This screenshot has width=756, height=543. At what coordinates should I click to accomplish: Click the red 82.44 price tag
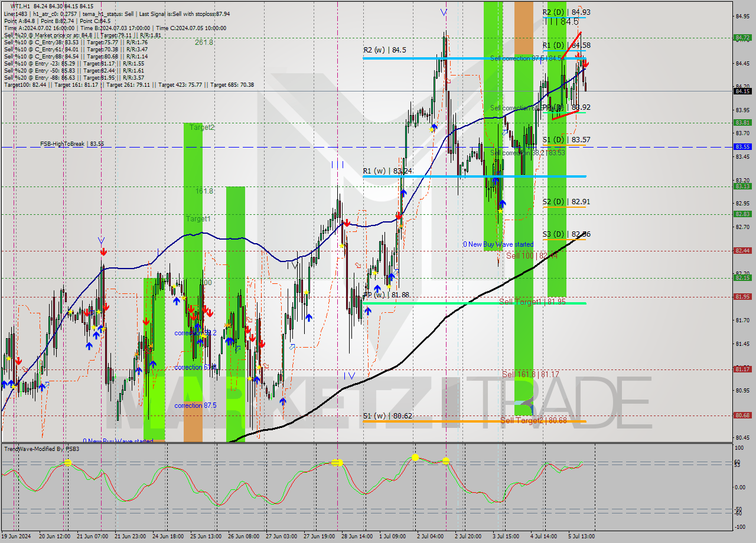[742, 250]
